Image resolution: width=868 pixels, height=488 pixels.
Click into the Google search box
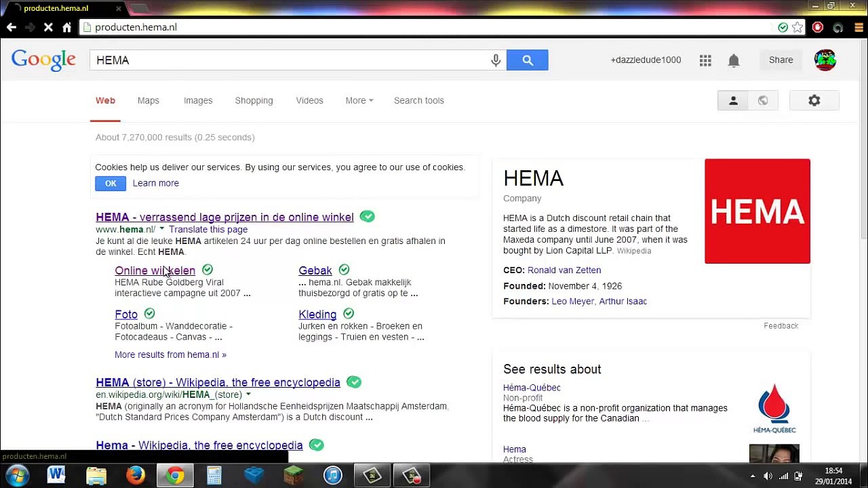pos(292,60)
